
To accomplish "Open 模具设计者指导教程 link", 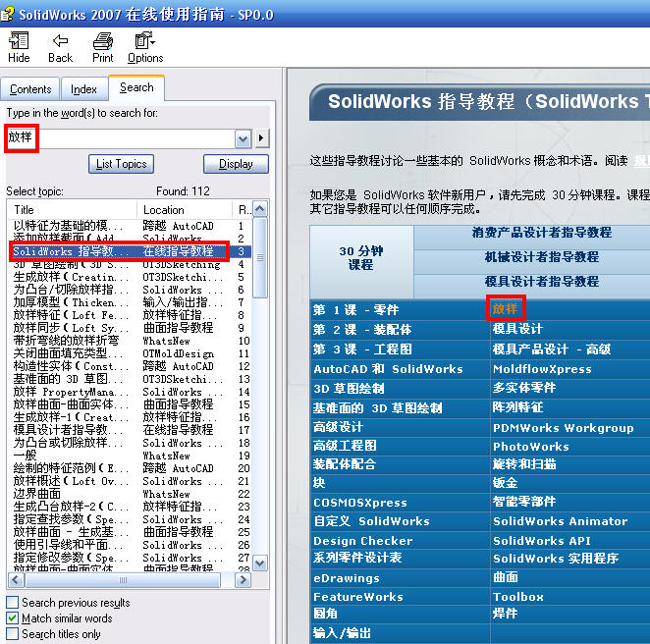I will coord(541,282).
